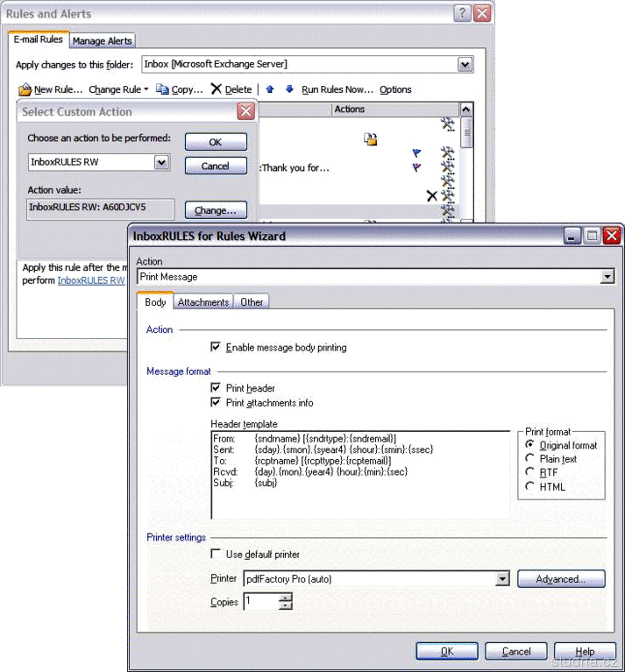Select Original format radio button
Viewport: 625px width, 672px height.
click(530, 445)
